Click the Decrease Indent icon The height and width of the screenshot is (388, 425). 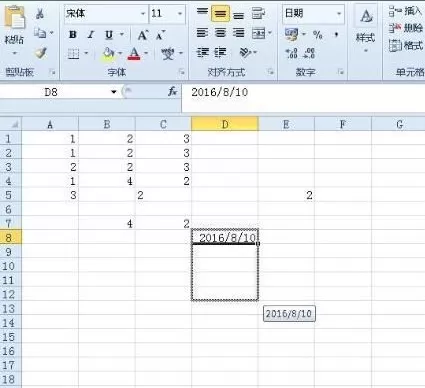tap(202, 53)
